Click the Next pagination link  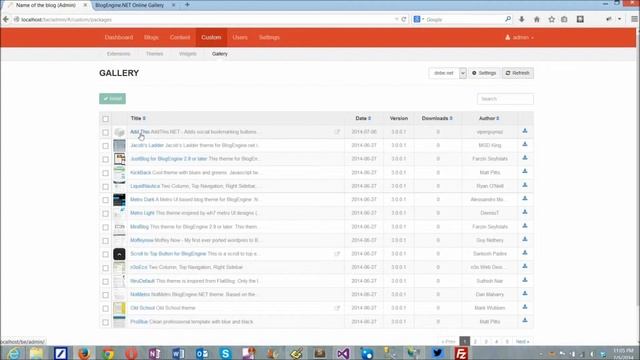pyautogui.click(x=522, y=341)
